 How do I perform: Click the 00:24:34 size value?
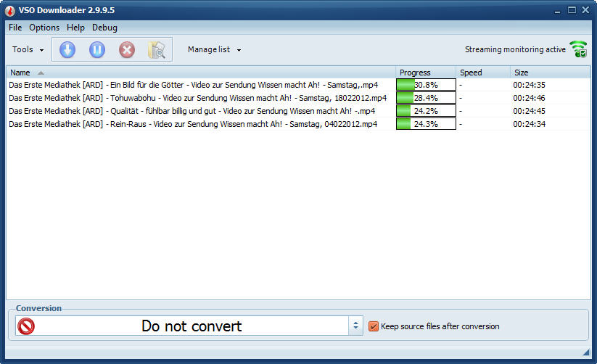pos(530,124)
